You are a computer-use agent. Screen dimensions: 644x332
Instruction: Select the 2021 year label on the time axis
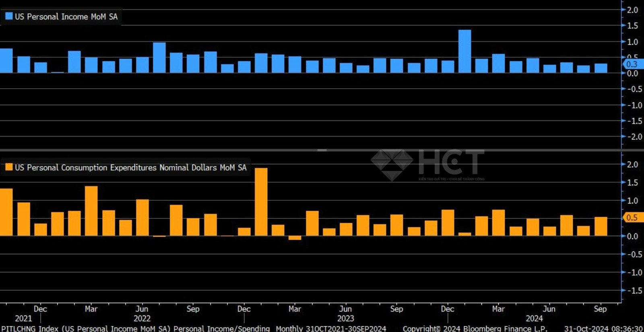click(x=23, y=318)
